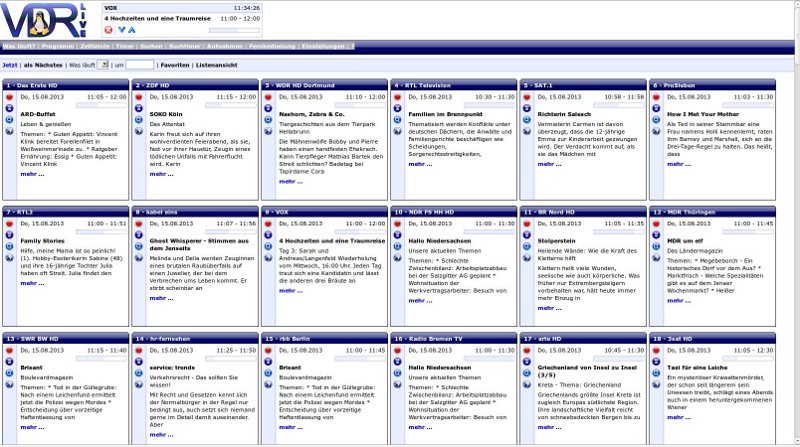The height and width of the screenshot is (447, 800).
Task: Switch to Radio Bremen TV via its TV icon
Action: [x=397, y=362]
